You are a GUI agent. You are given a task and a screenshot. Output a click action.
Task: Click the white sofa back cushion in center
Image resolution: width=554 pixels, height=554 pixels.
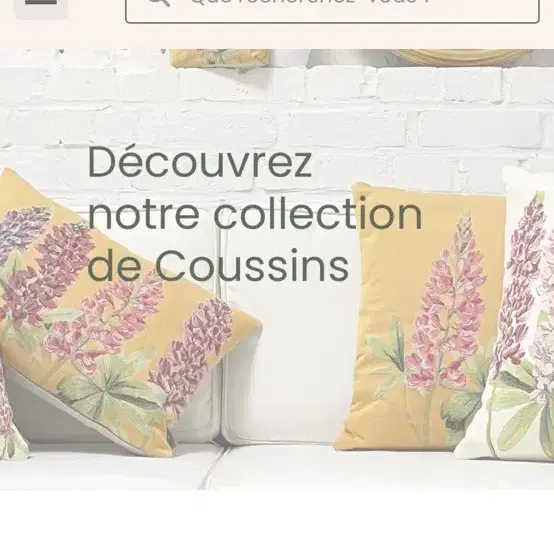(x=290, y=353)
